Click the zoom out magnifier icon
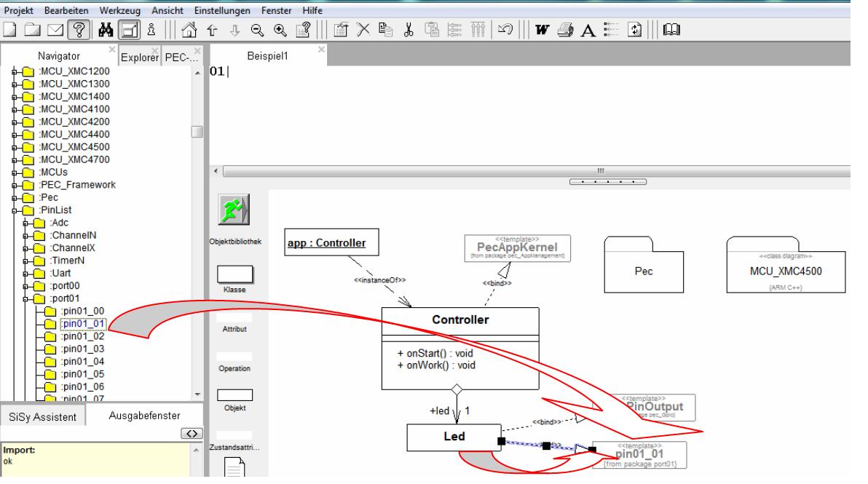The image size is (868, 484). tap(259, 29)
